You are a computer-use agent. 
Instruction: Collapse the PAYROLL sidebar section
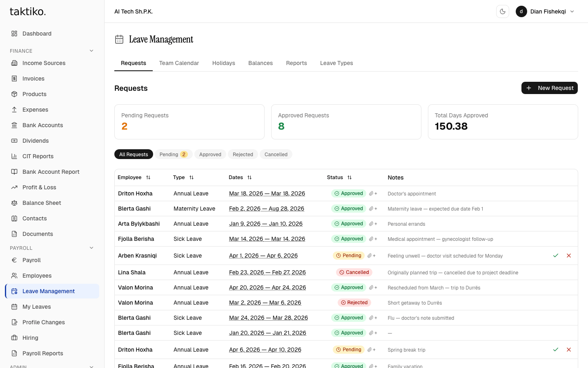(91, 248)
